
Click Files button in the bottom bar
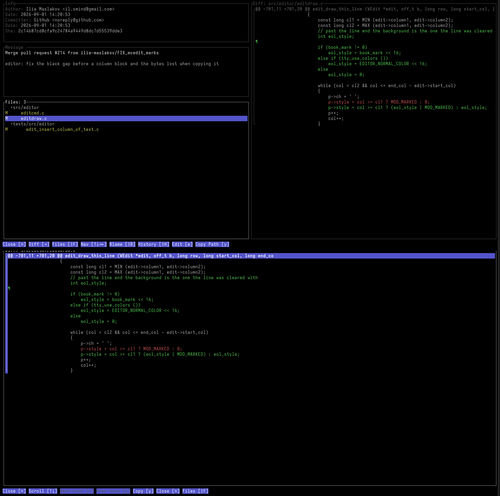195,491
